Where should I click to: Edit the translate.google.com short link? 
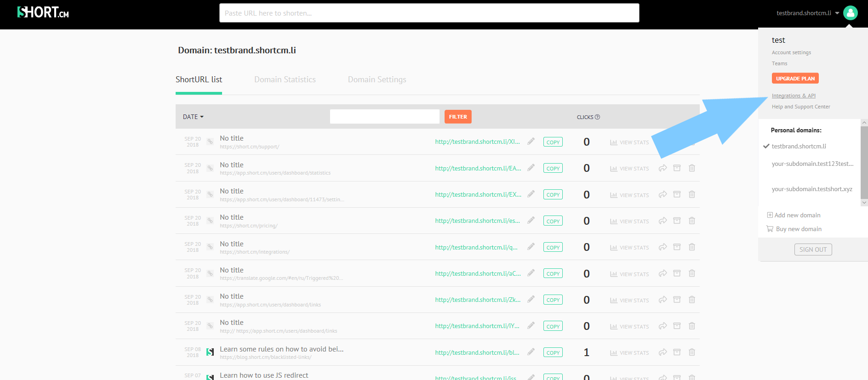pyautogui.click(x=531, y=273)
